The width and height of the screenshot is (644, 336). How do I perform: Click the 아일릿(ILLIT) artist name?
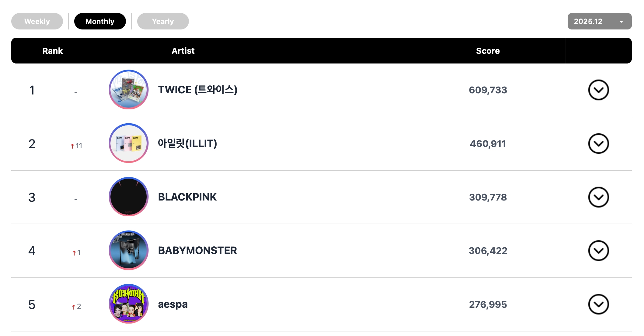187,143
